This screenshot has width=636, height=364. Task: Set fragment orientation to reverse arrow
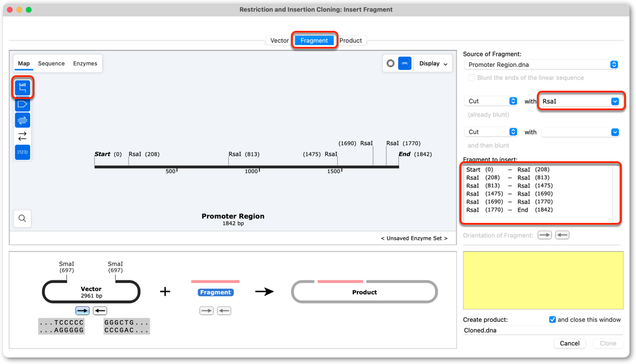pos(562,235)
